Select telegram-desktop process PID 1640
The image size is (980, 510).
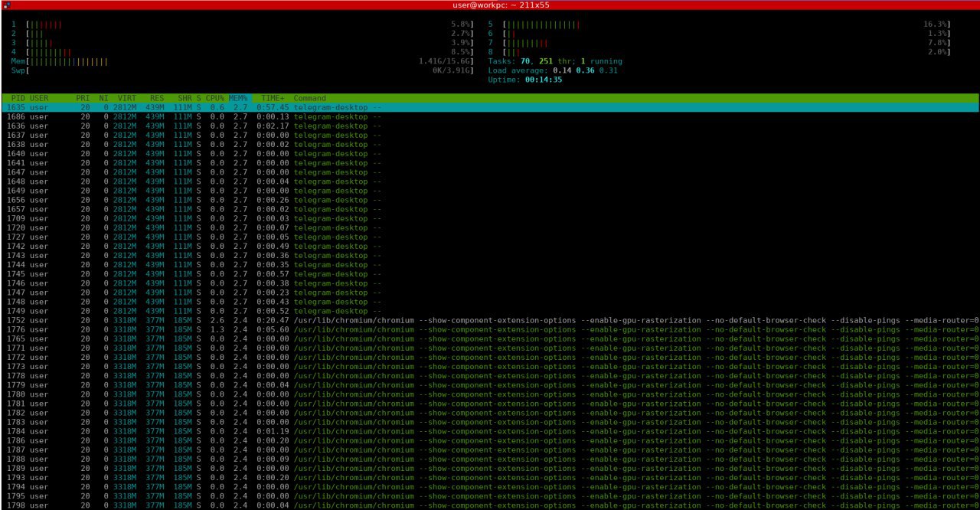point(490,153)
